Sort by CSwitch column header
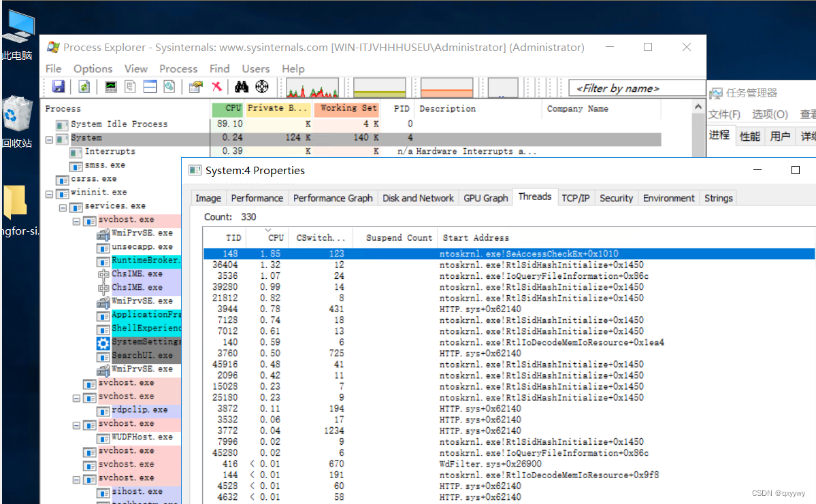The height and width of the screenshot is (504, 816). 321,237
